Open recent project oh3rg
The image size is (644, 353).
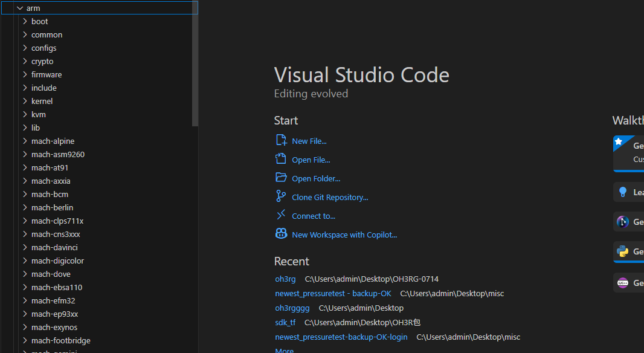(285, 279)
